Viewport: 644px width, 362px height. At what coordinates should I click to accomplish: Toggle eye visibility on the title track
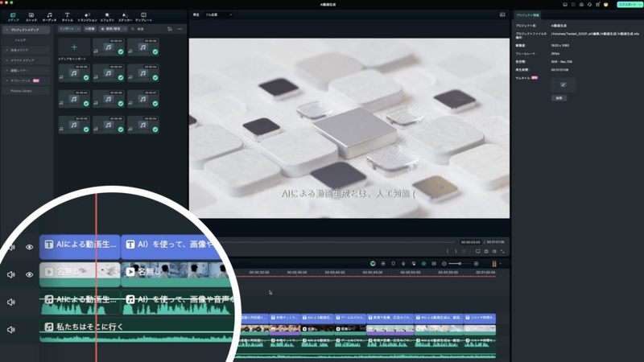[x=29, y=247]
